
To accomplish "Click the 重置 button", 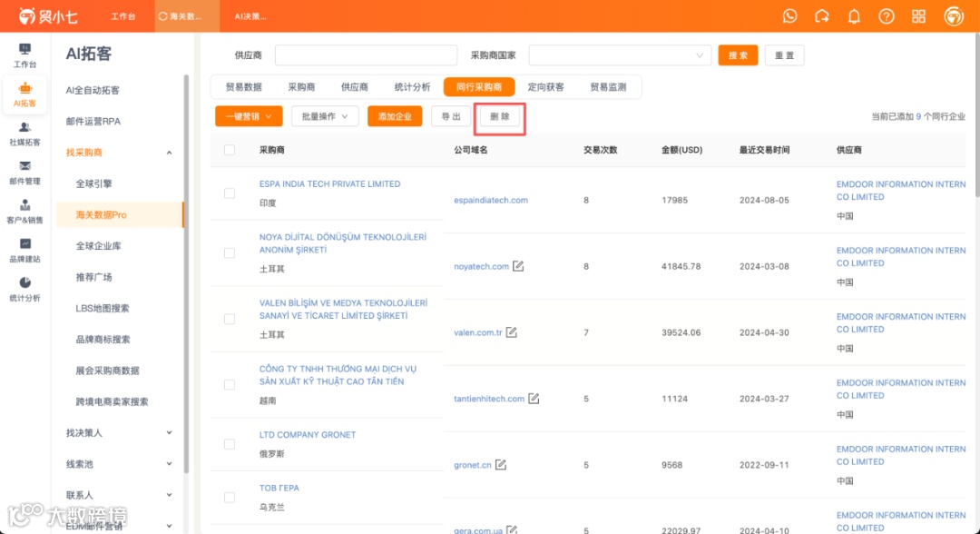I will 784,55.
